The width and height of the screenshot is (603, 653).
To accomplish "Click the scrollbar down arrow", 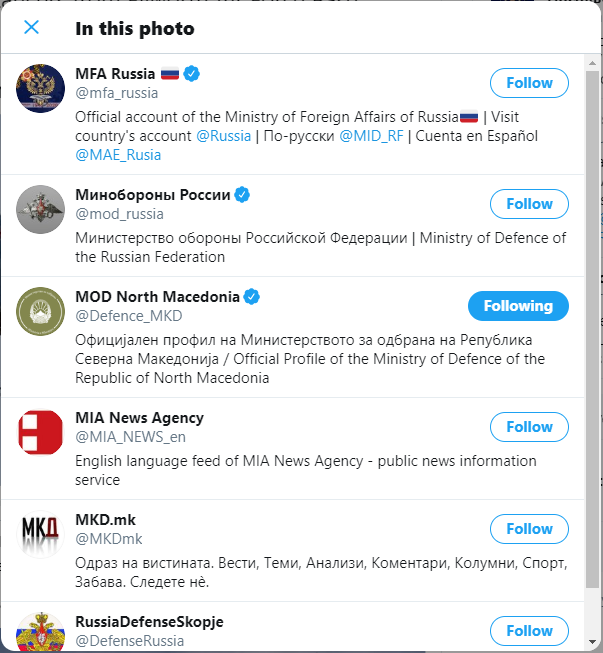I will 592,643.
